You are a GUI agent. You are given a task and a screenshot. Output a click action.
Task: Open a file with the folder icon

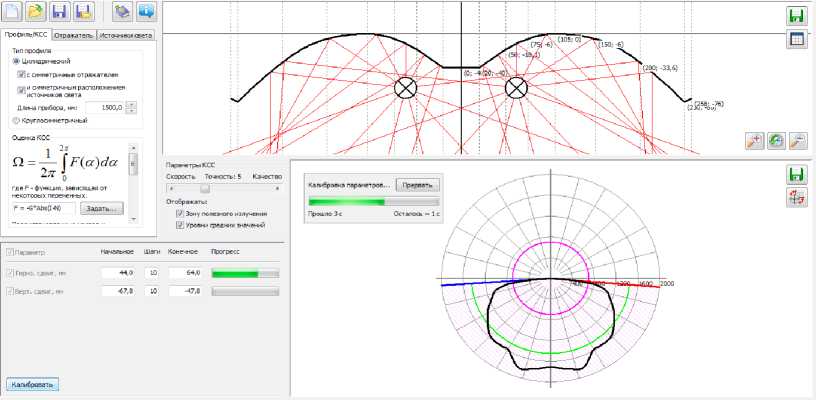[37, 13]
